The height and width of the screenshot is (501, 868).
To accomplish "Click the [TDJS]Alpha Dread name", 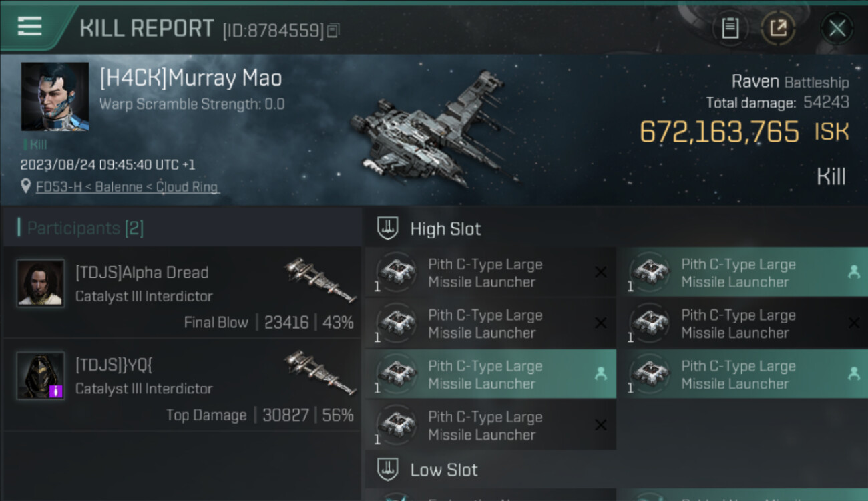I will (x=142, y=273).
